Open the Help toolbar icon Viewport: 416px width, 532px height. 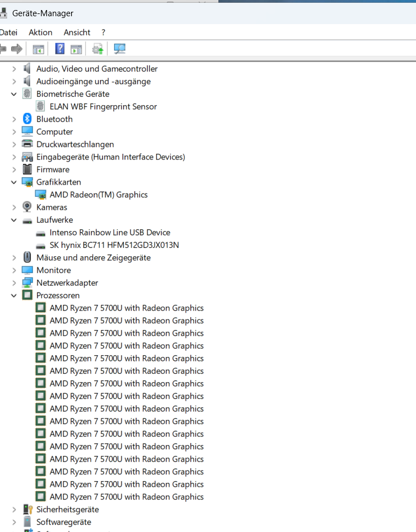(60, 49)
